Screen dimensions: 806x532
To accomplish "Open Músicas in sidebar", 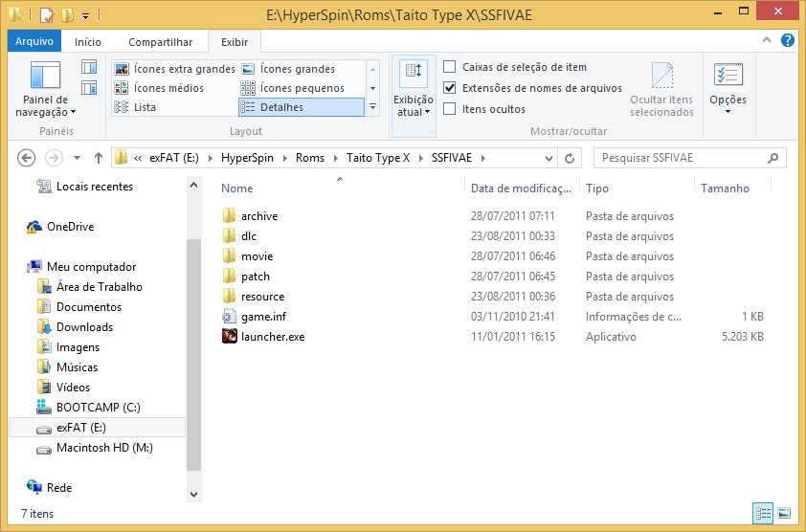I will point(68,366).
